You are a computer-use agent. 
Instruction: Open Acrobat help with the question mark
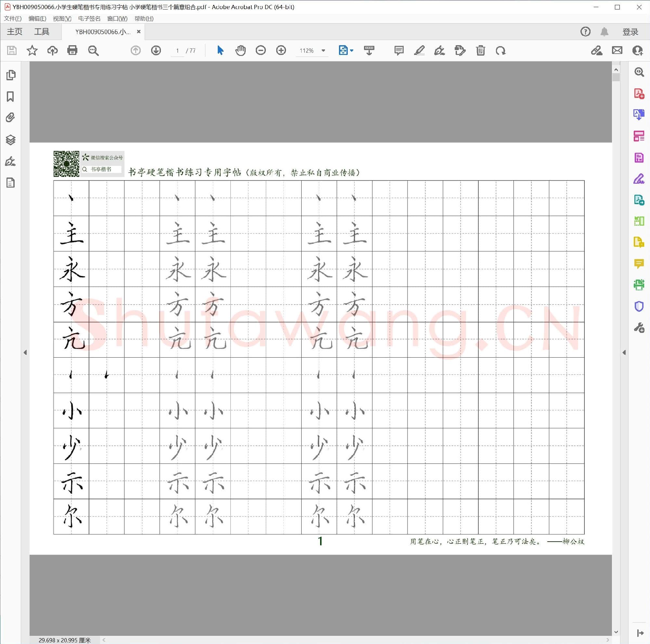tap(585, 31)
